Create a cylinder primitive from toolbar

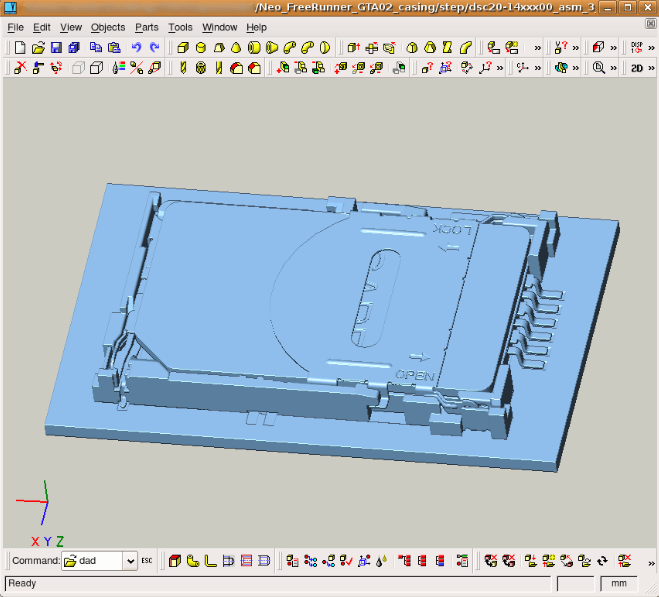[201, 47]
